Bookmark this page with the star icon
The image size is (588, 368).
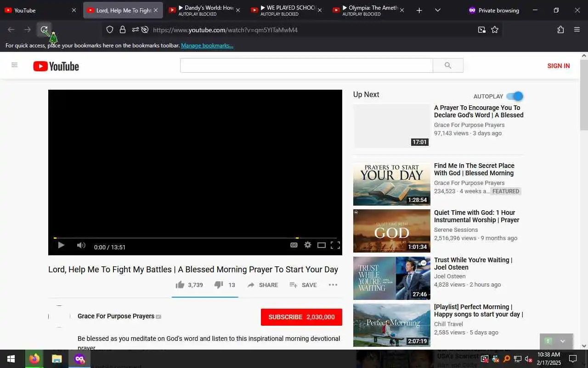pyautogui.click(x=495, y=30)
